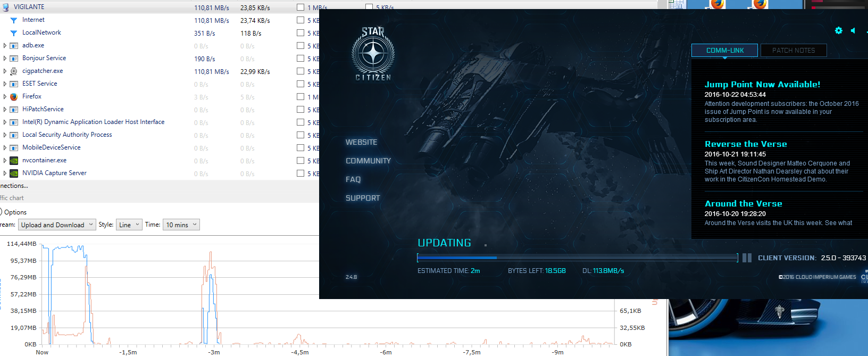Expand the cigpatcher.exe tree row
This screenshot has width=868, height=356.
tap(5, 71)
